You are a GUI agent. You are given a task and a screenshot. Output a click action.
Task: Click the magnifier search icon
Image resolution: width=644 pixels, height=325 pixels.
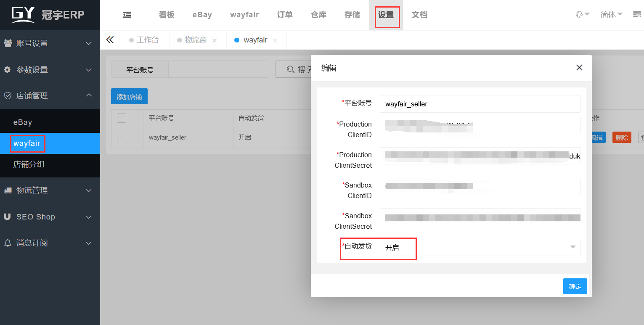(x=290, y=69)
